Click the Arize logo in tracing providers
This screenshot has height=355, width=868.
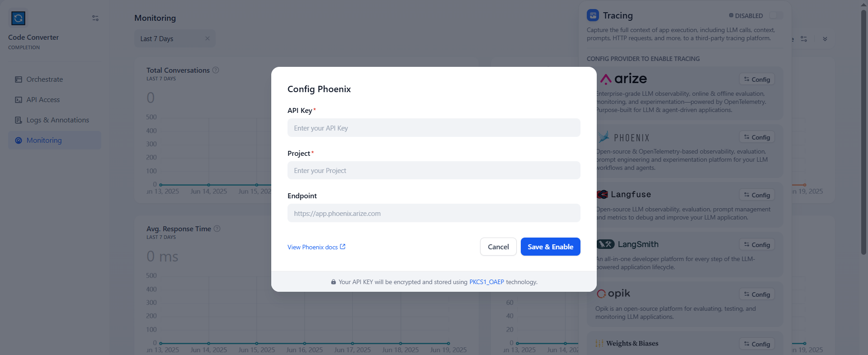pyautogui.click(x=624, y=79)
